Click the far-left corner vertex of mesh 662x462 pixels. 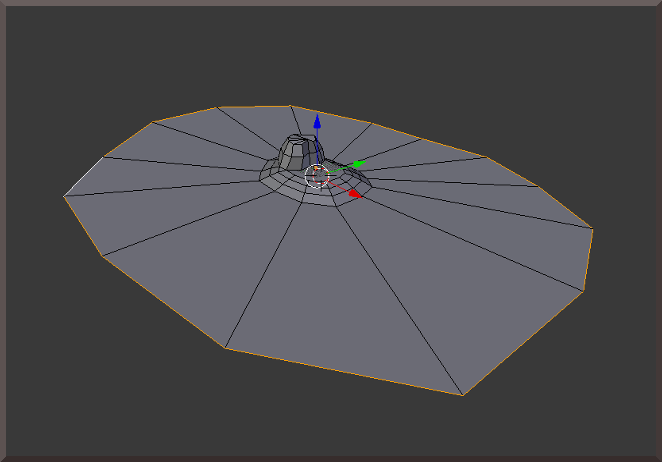pos(64,196)
